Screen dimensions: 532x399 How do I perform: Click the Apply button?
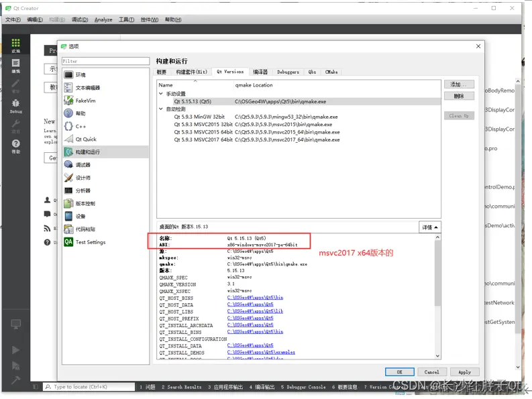(x=465, y=372)
